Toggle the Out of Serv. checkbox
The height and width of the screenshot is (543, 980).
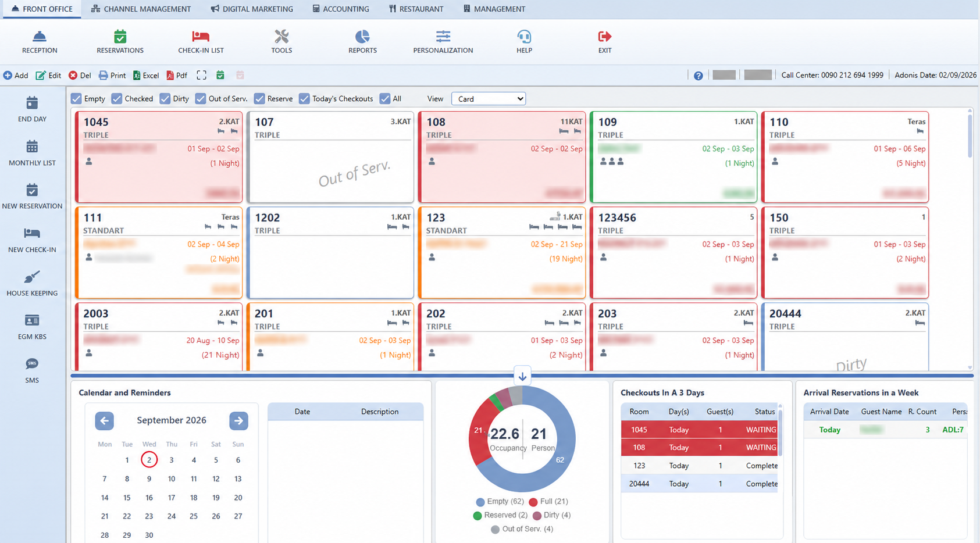tap(201, 99)
